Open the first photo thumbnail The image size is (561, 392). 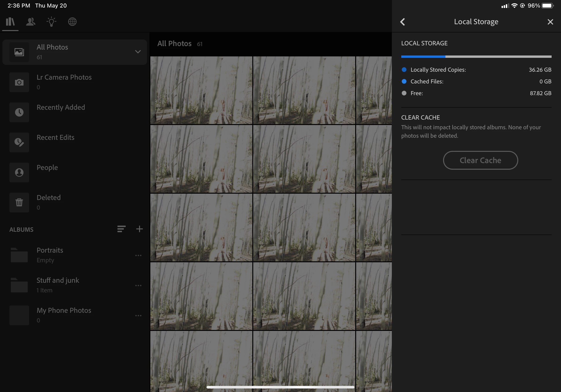[x=201, y=90]
